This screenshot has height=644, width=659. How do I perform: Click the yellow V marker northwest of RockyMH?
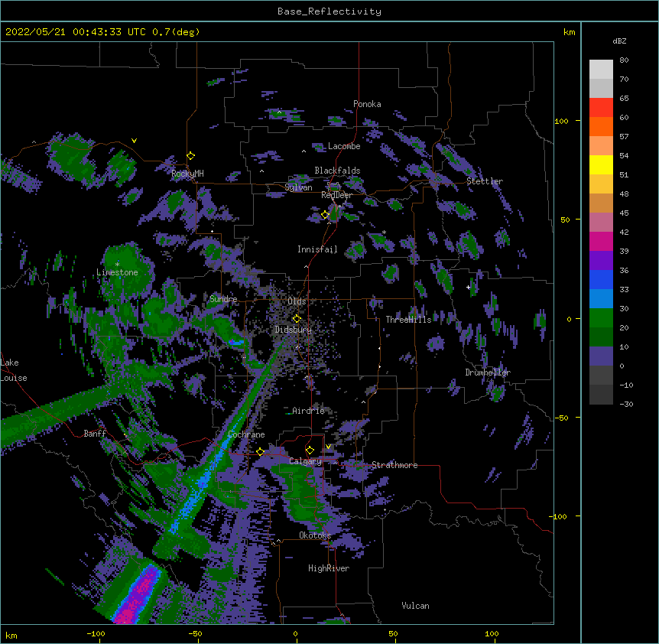[x=134, y=141]
